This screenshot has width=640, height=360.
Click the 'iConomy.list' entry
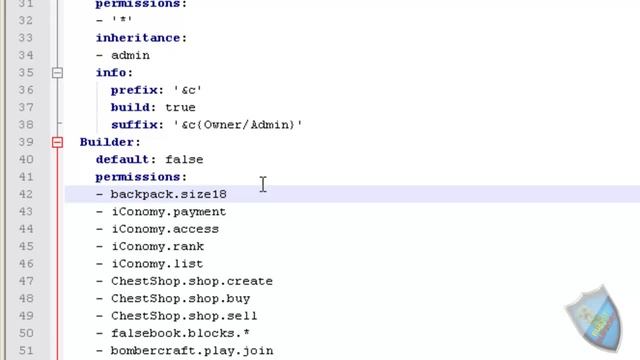pyautogui.click(x=157, y=263)
